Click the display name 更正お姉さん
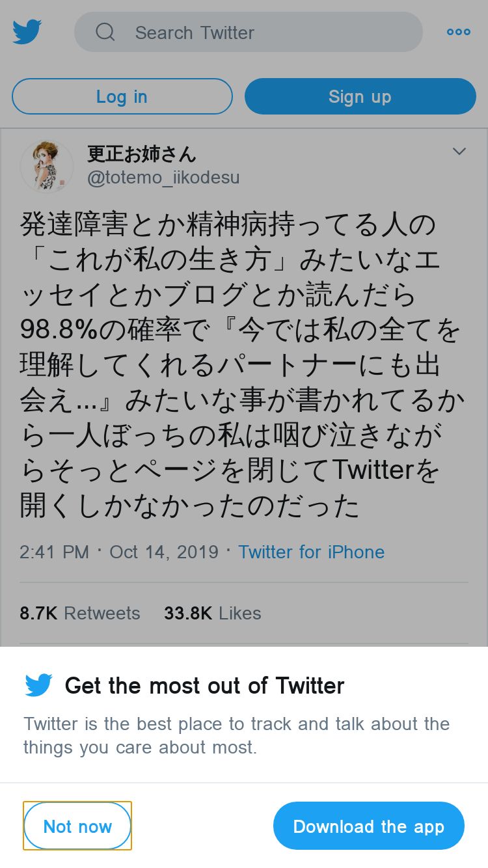This screenshot has height=868, width=488. click(x=141, y=154)
